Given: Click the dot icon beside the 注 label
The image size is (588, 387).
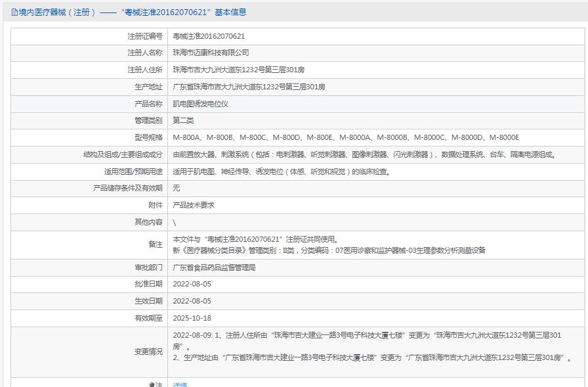Looking at the screenshot, I should click(152, 384).
